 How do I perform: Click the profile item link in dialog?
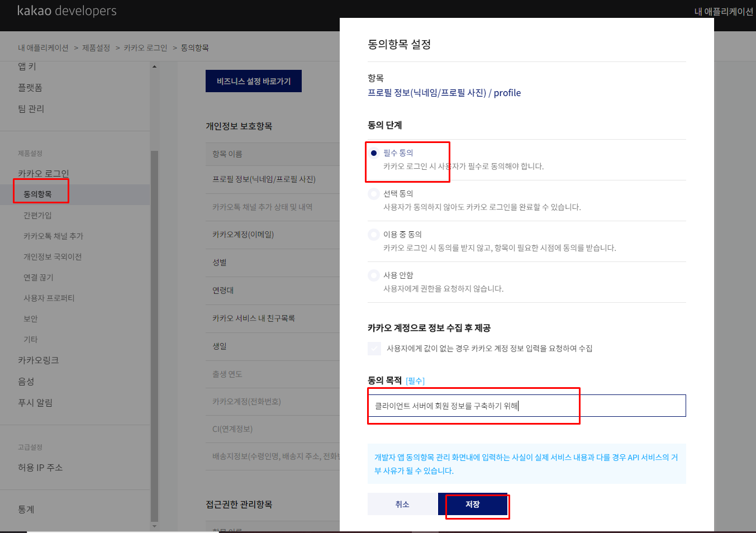[x=444, y=93]
